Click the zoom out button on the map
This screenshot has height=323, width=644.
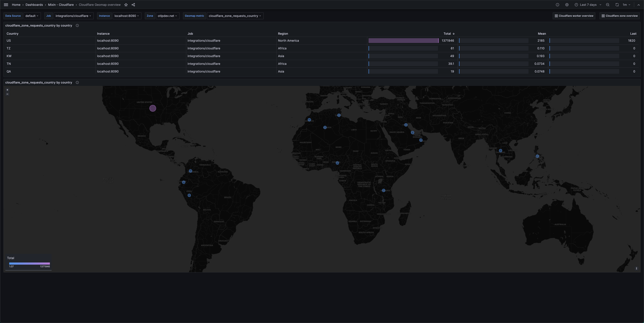tap(7, 94)
